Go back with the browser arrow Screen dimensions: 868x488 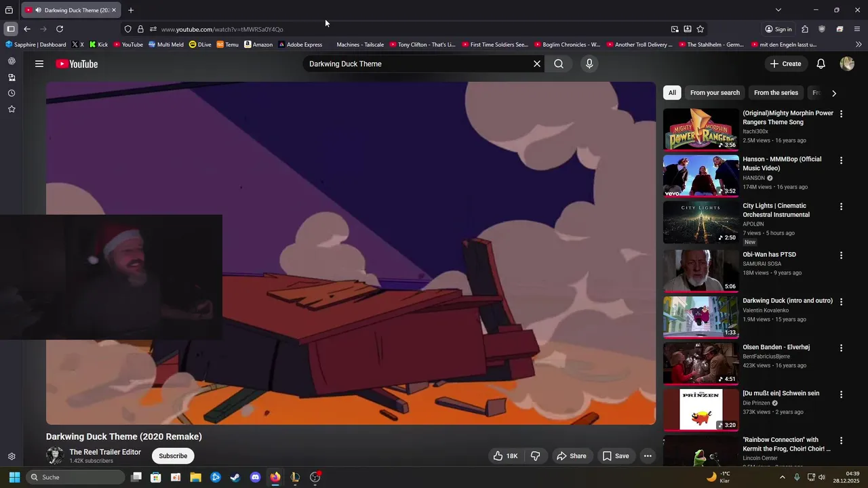point(27,29)
